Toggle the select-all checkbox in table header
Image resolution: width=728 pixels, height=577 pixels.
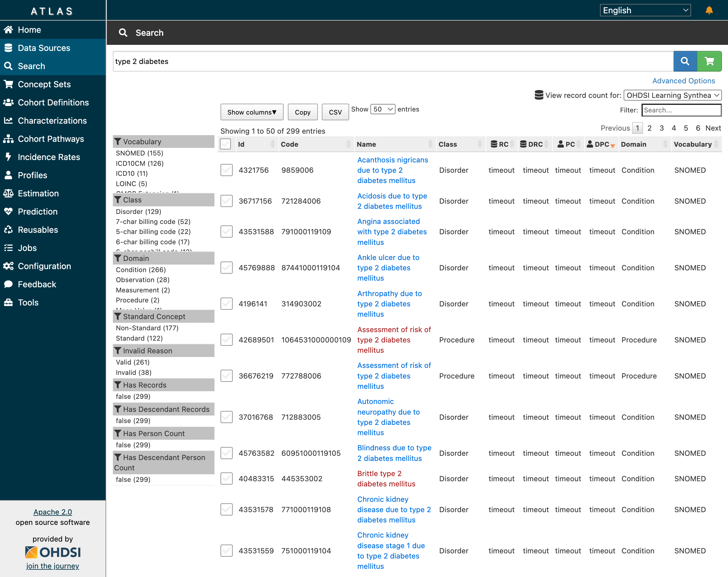226,144
